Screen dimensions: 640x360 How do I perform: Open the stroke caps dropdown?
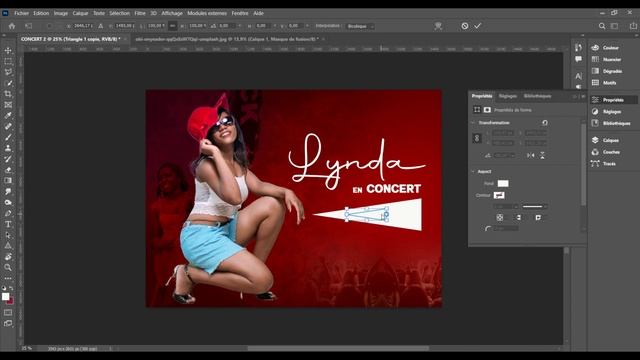pyautogui.click(x=519, y=218)
